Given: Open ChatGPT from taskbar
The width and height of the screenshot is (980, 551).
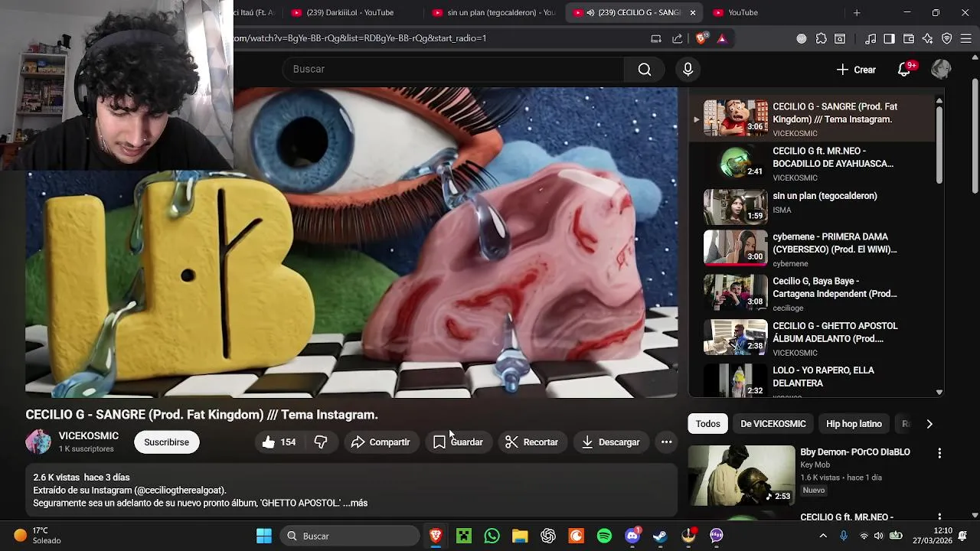Looking at the screenshot, I should coord(548,536).
